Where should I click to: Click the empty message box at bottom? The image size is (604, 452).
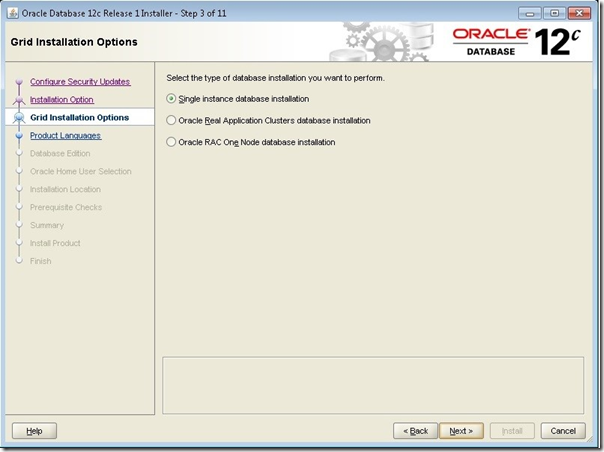pyautogui.click(x=373, y=385)
